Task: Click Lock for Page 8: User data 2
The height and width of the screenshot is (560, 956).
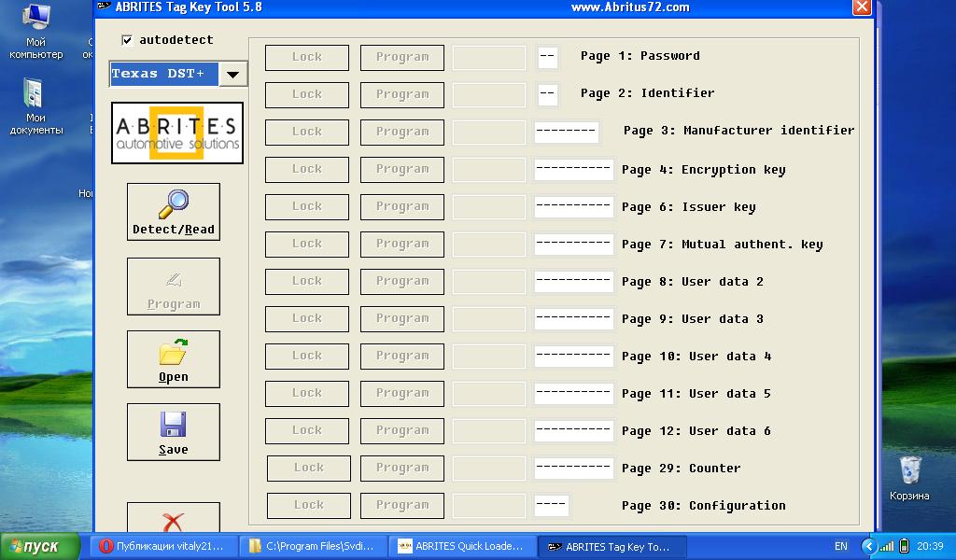Action: (306, 282)
